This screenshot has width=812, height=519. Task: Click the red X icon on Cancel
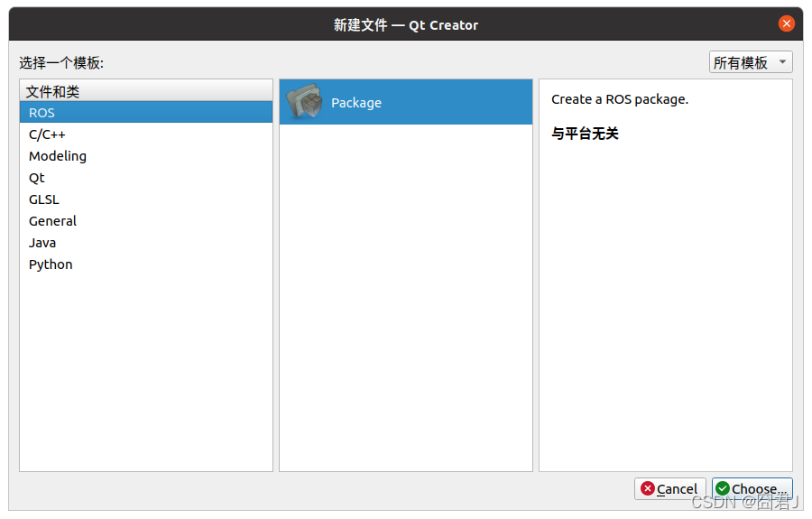[648, 488]
